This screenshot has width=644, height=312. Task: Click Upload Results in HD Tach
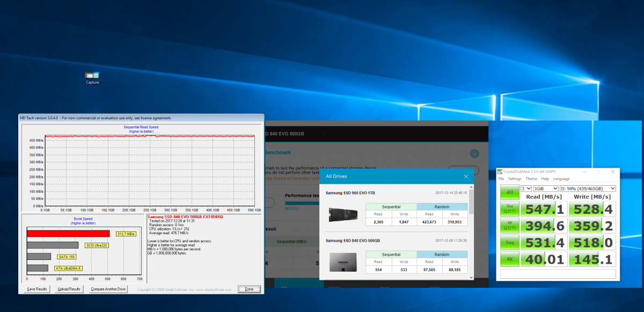69,289
